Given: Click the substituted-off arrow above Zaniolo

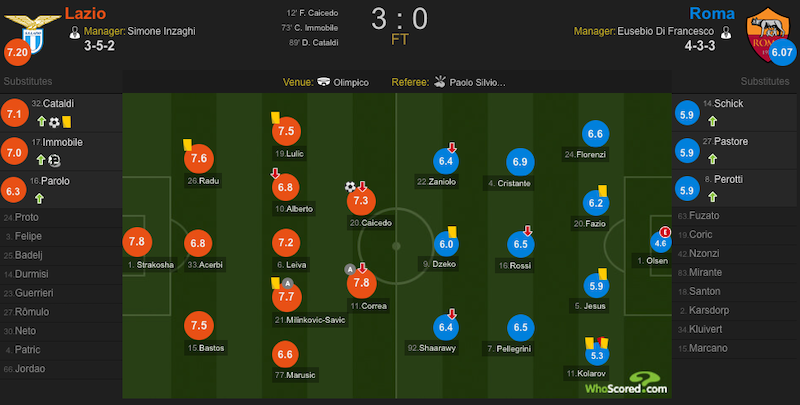Looking at the screenshot, I should coord(452,147).
